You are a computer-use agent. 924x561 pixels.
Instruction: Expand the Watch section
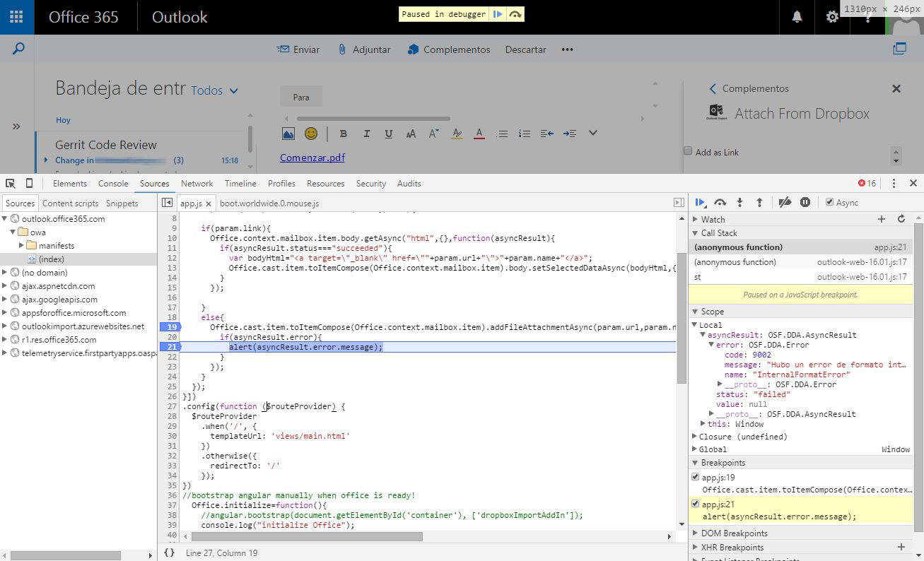(696, 220)
